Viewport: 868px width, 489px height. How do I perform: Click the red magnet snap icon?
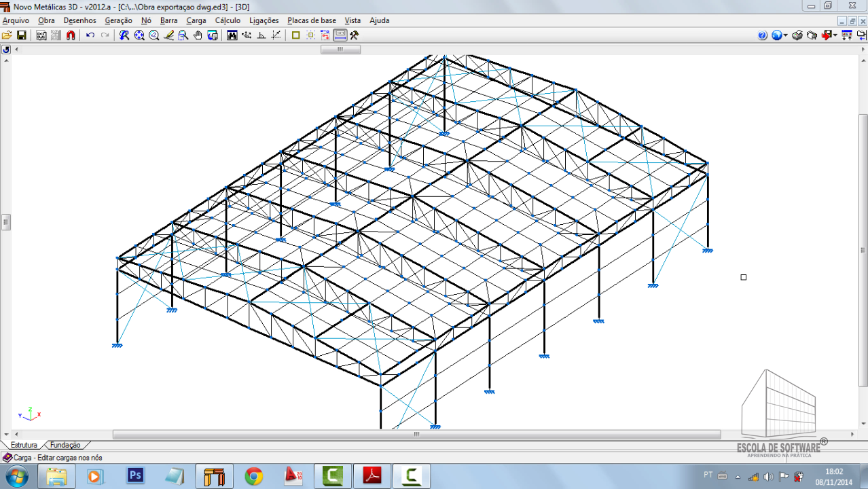point(71,35)
